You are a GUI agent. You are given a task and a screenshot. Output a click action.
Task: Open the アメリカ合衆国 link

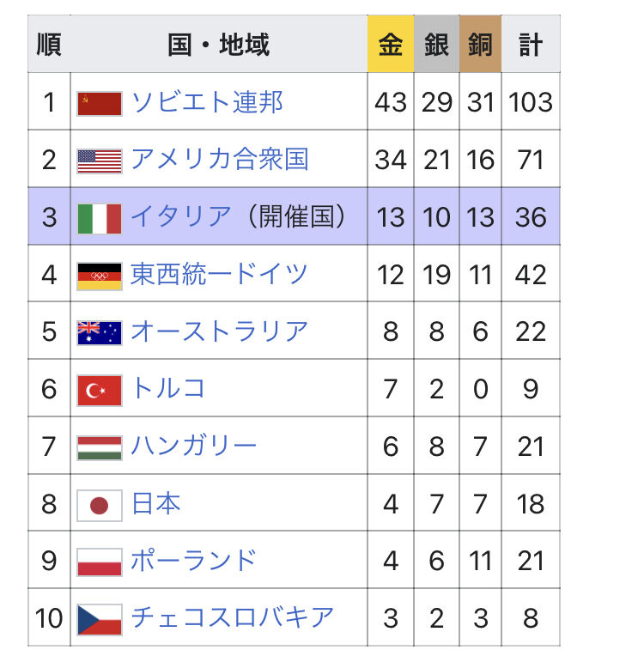(x=219, y=160)
